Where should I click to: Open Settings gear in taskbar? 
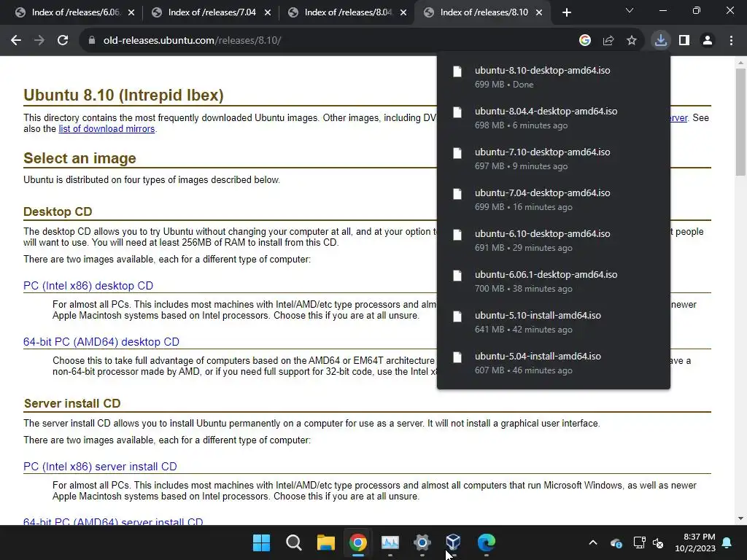click(x=422, y=542)
